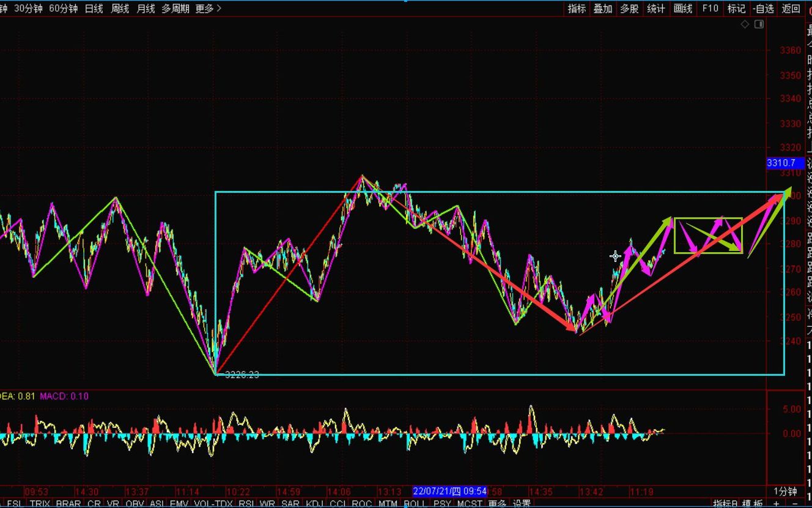Select the OBV indicator tab
Screen dimensions: 812x508
(135, 504)
